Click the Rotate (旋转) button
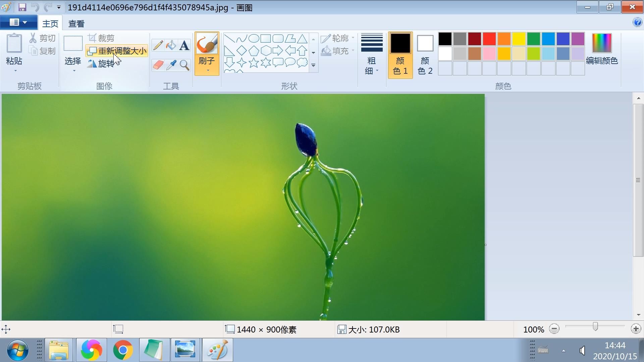 101,64
